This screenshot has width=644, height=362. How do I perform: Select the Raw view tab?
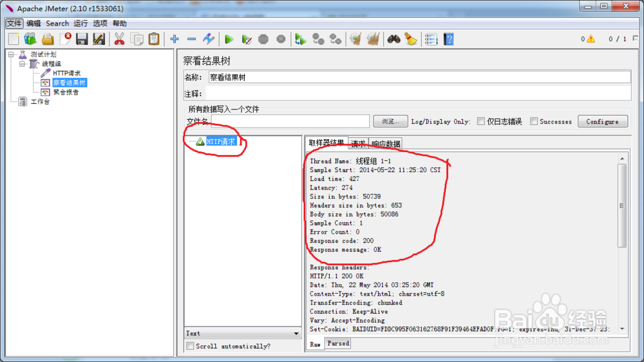point(315,345)
